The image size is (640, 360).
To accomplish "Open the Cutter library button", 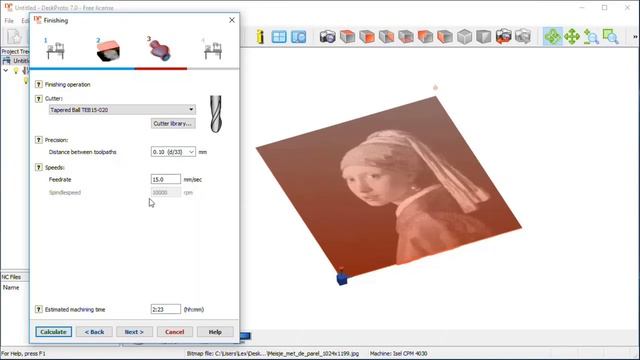I will tap(173, 123).
